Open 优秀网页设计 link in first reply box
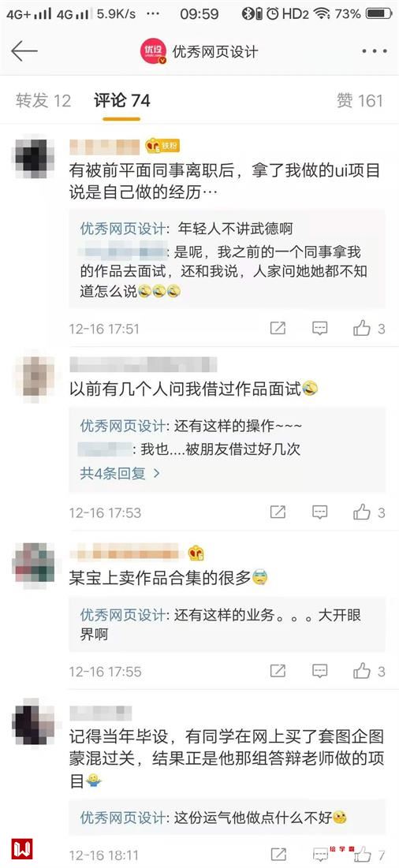Viewport: 399px width, 868px height. click(x=122, y=229)
